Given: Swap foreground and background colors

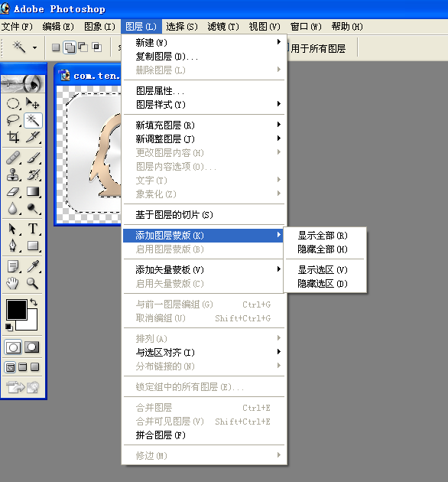Looking at the screenshot, I should click(34, 302).
